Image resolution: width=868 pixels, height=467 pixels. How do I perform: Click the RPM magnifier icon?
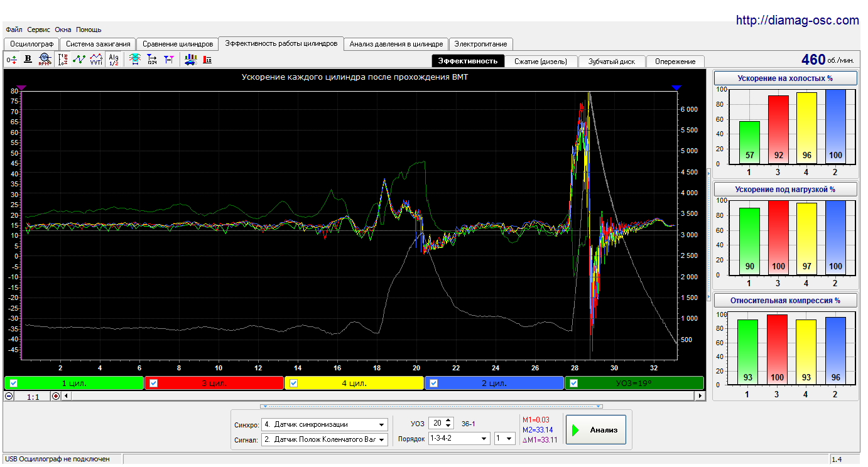point(44,60)
